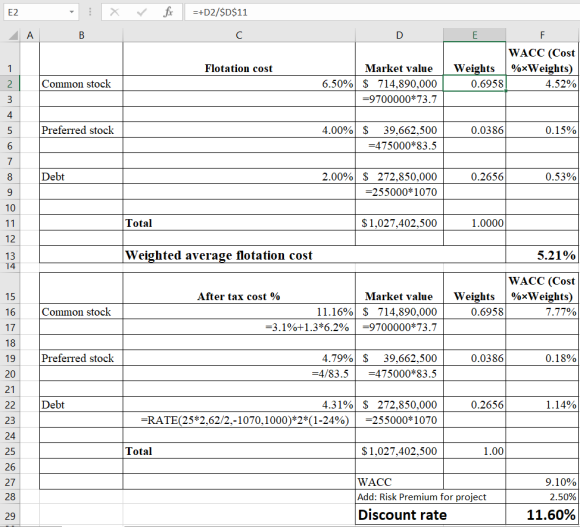580x527 pixels.
Task: Select the 11.60% Discount rate cell
Action: tap(541, 514)
